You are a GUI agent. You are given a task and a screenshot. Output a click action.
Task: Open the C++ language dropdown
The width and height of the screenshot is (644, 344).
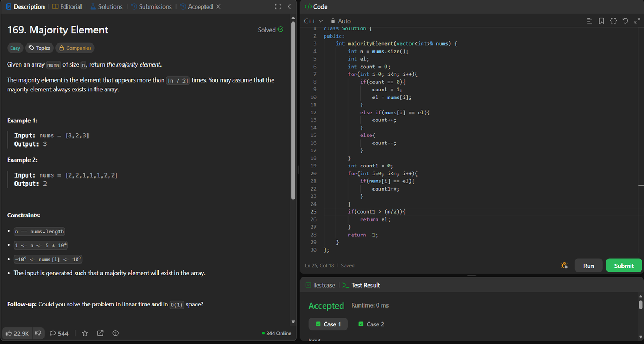[314, 21]
